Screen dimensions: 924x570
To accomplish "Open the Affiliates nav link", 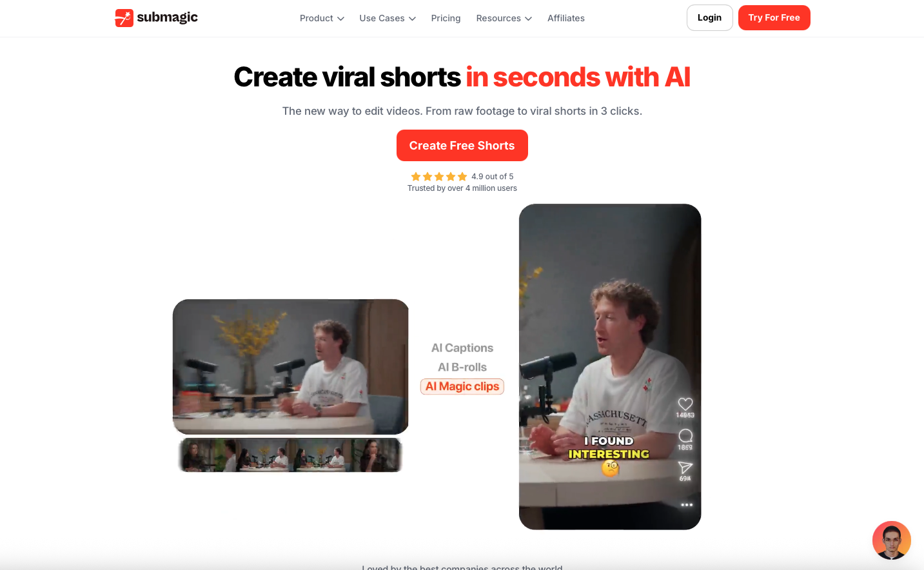I will click(566, 18).
